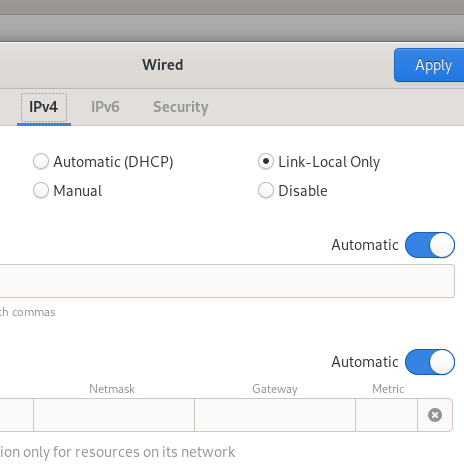Click the route Metric field
Screen dimensions: 464x464
pos(387,415)
